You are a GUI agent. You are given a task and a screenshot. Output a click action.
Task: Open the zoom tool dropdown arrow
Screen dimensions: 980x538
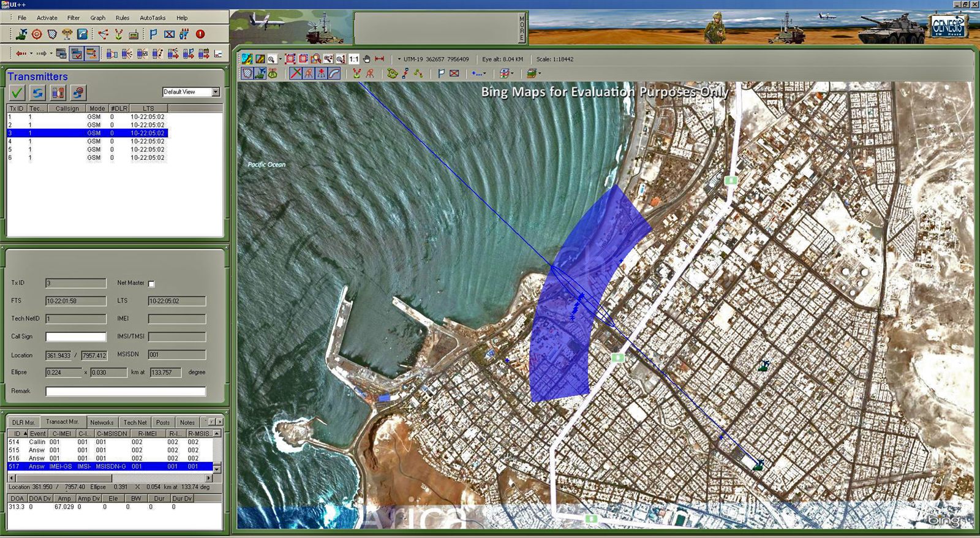[281, 59]
